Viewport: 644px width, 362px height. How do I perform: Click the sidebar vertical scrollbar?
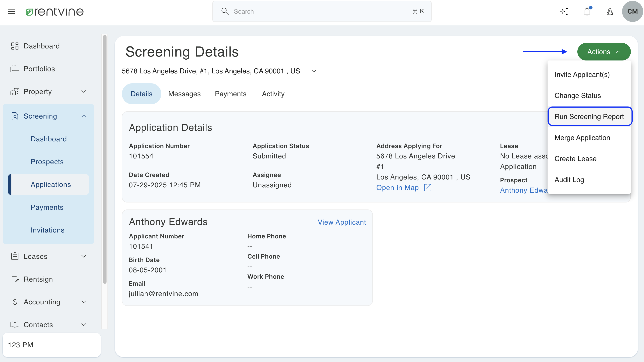pyautogui.click(x=105, y=159)
